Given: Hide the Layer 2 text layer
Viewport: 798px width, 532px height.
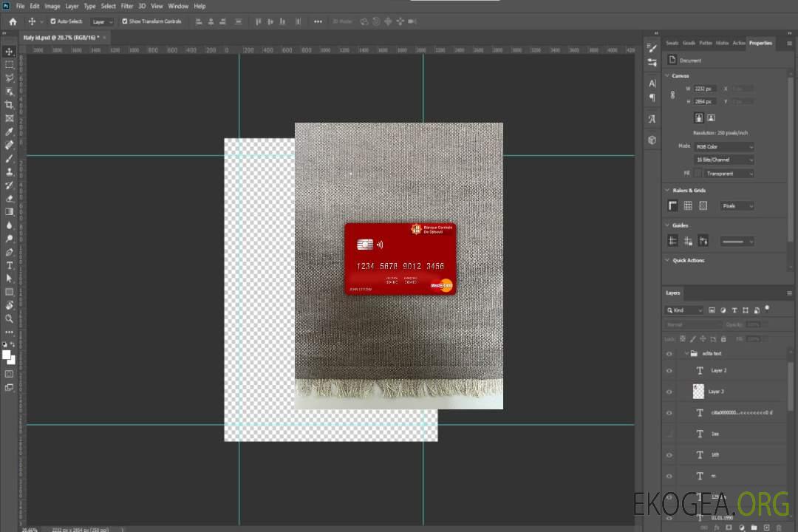Looking at the screenshot, I should tap(669, 371).
